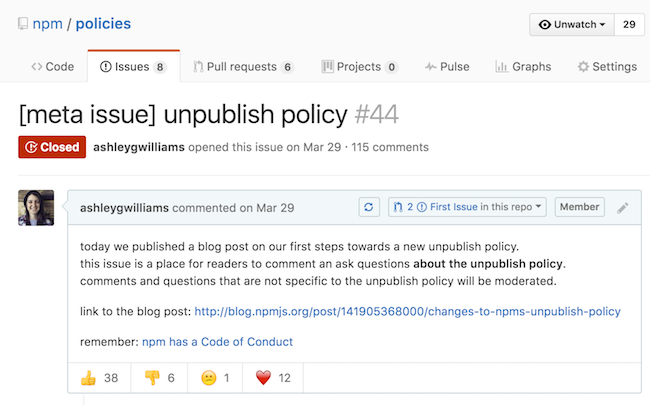Click the code brackets icon on Code tab
Screen dimensions: 650x405
(36, 67)
